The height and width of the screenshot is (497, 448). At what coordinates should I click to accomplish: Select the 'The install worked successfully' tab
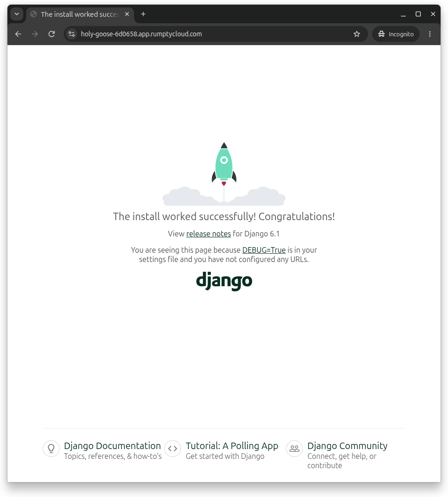click(x=80, y=14)
